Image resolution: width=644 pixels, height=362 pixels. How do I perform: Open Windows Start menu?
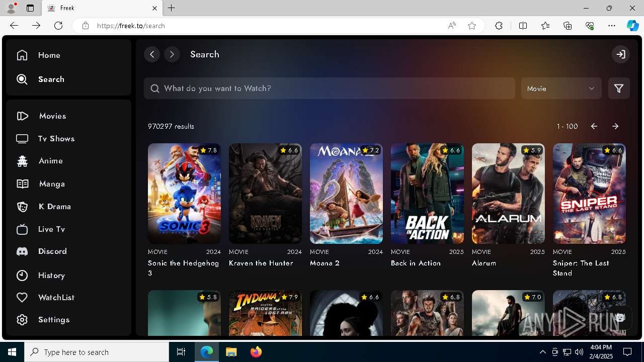(12, 352)
